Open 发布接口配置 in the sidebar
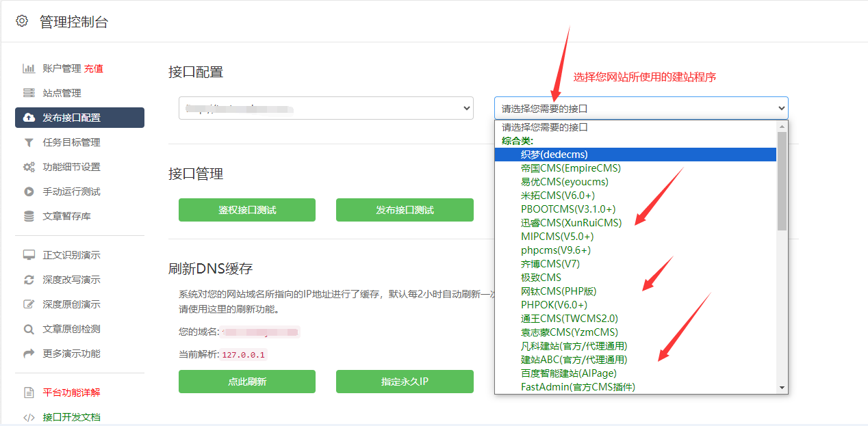The width and height of the screenshot is (868, 426). (x=79, y=118)
